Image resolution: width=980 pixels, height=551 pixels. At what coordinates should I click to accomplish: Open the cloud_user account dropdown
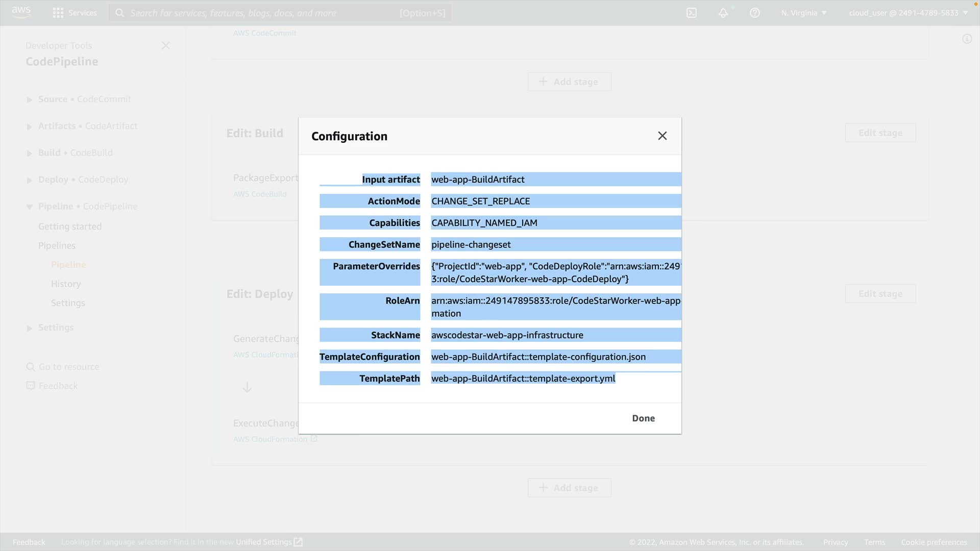pyautogui.click(x=908, y=13)
